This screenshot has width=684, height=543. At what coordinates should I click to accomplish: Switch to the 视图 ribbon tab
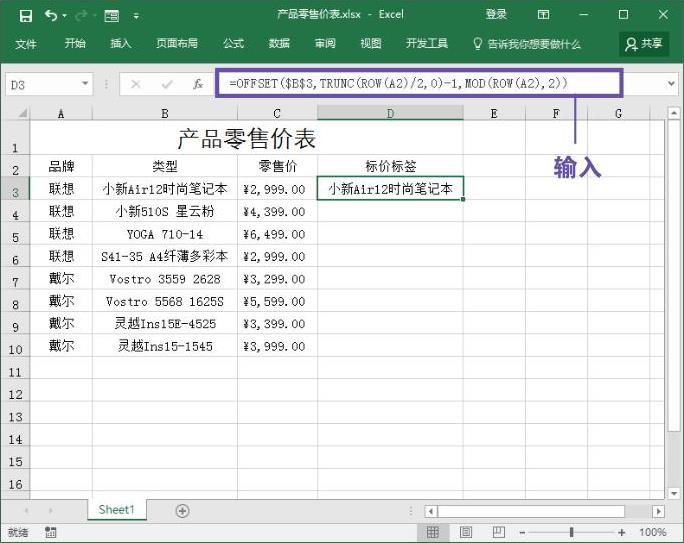(371, 43)
